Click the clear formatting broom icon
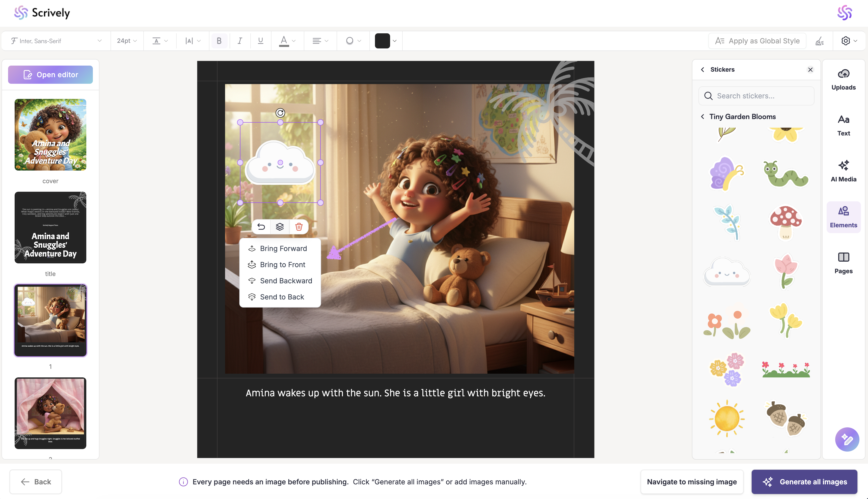This screenshot has width=868, height=499. [819, 41]
